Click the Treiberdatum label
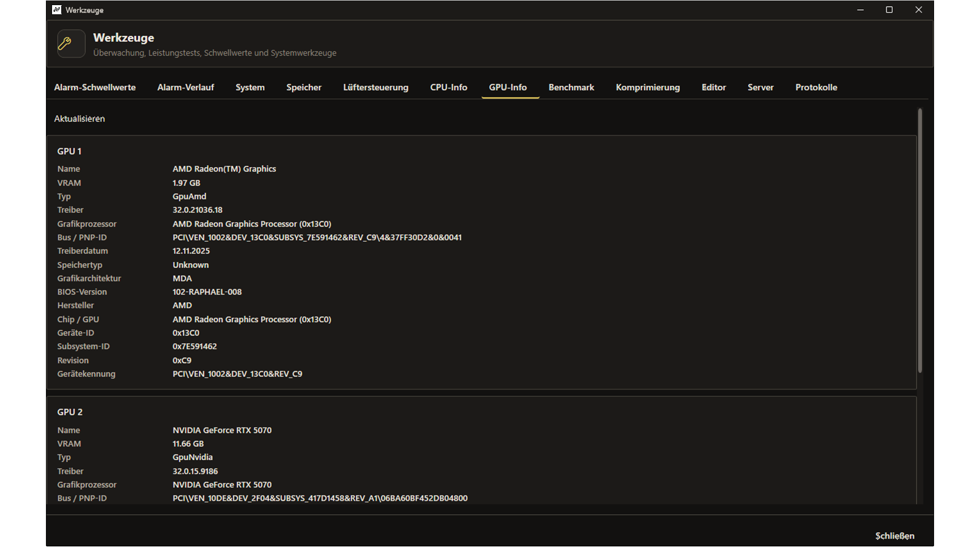Viewport: 980px width, 551px height. tap(83, 251)
